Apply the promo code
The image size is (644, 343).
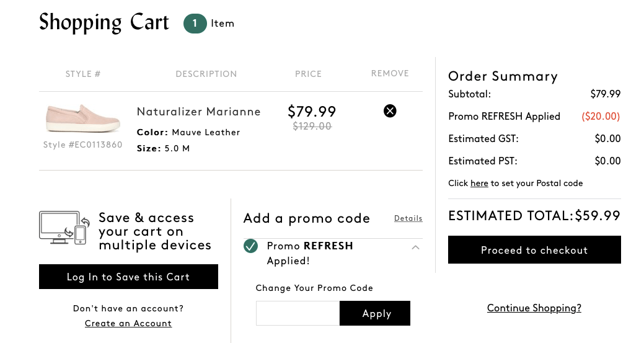pos(375,313)
